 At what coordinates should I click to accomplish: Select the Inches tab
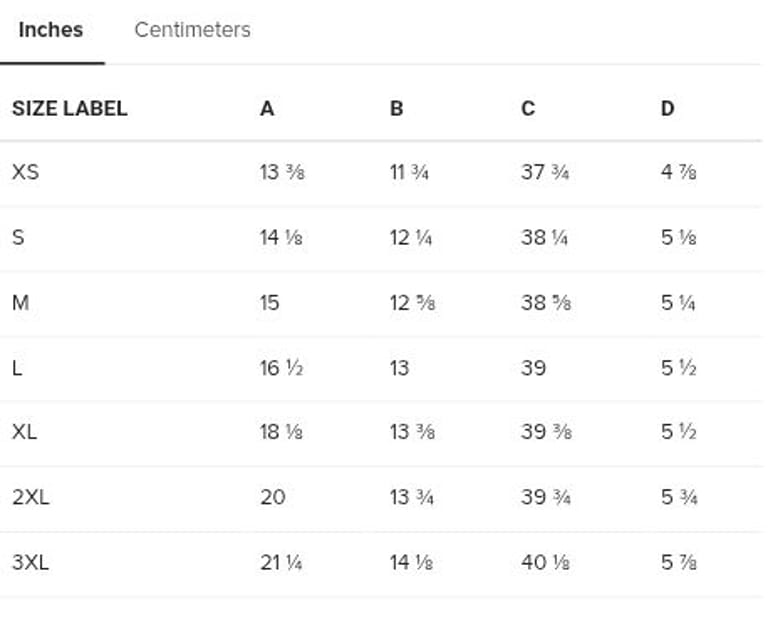coord(51,30)
